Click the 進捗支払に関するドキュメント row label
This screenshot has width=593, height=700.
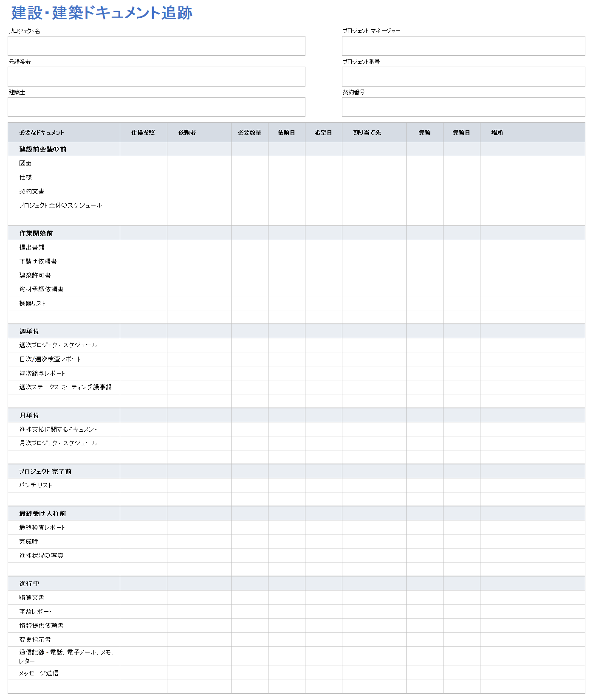coord(58,429)
